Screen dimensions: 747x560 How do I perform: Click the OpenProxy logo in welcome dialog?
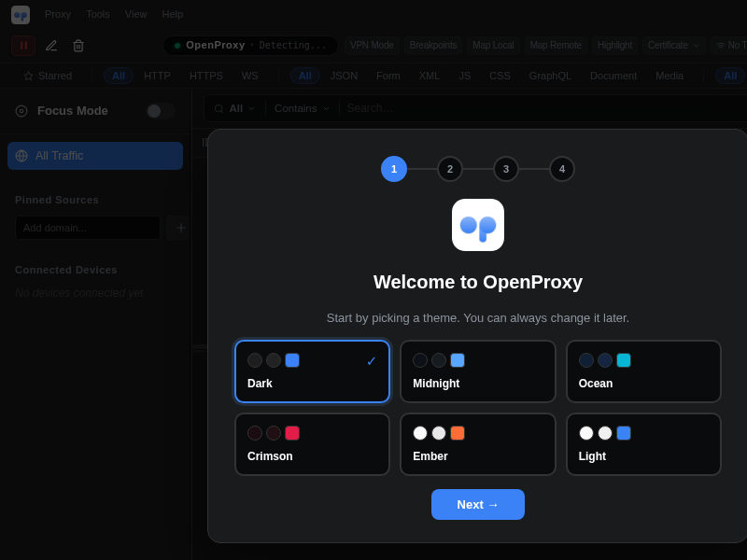pyautogui.click(x=478, y=225)
